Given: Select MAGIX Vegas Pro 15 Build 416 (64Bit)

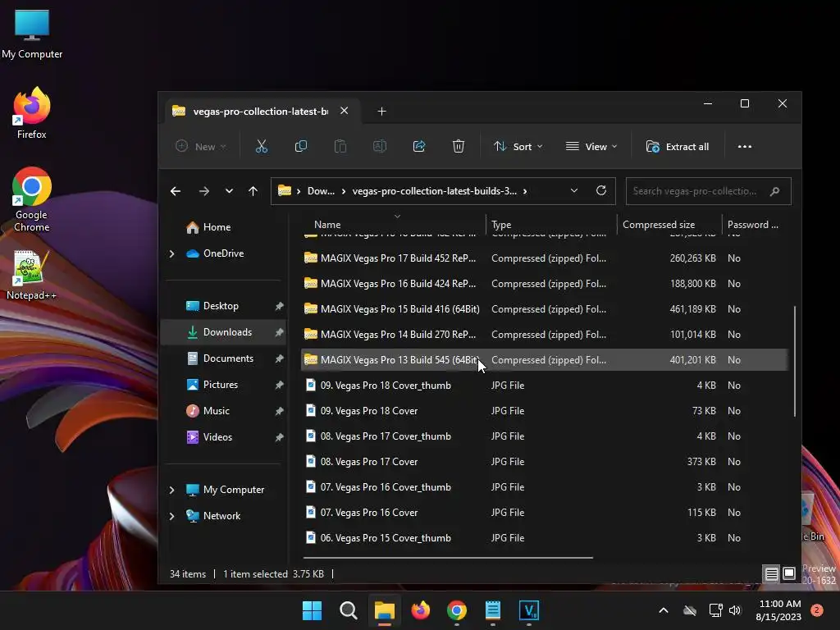Looking at the screenshot, I should tap(544, 309).
